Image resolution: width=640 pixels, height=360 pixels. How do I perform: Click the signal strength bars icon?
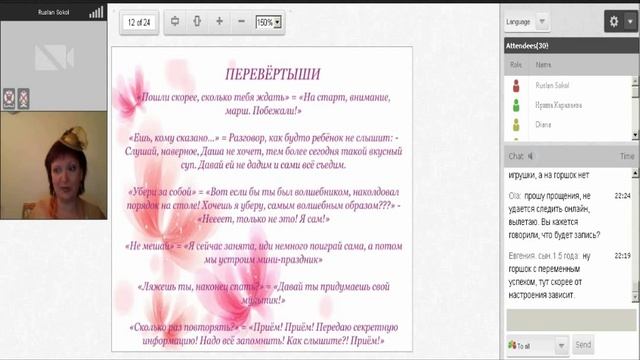(96, 13)
